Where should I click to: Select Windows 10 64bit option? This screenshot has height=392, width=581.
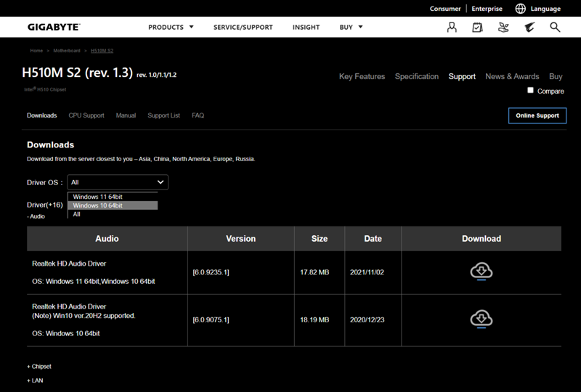click(x=113, y=205)
